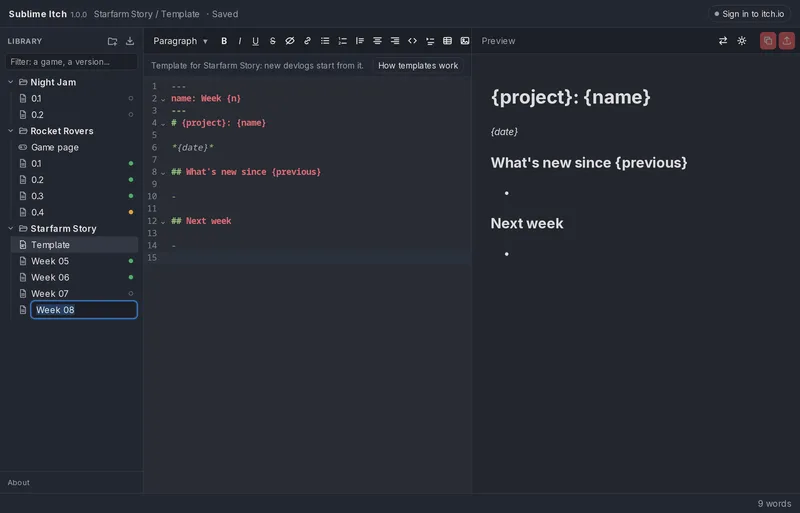Image resolution: width=800 pixels, height=513 pixels.
Task: Click the green status dot of Week 05
Action: coord(131,261)
